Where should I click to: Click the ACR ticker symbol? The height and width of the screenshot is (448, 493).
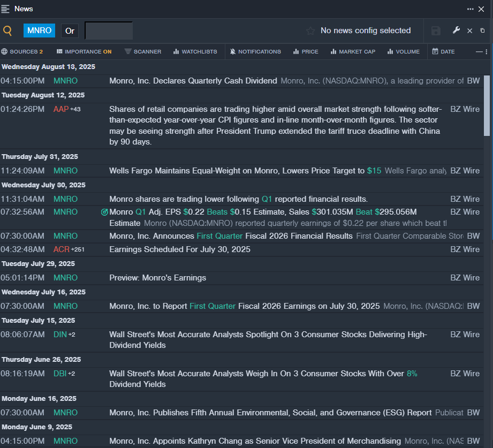pyautogui.click(x=62, y=249)
